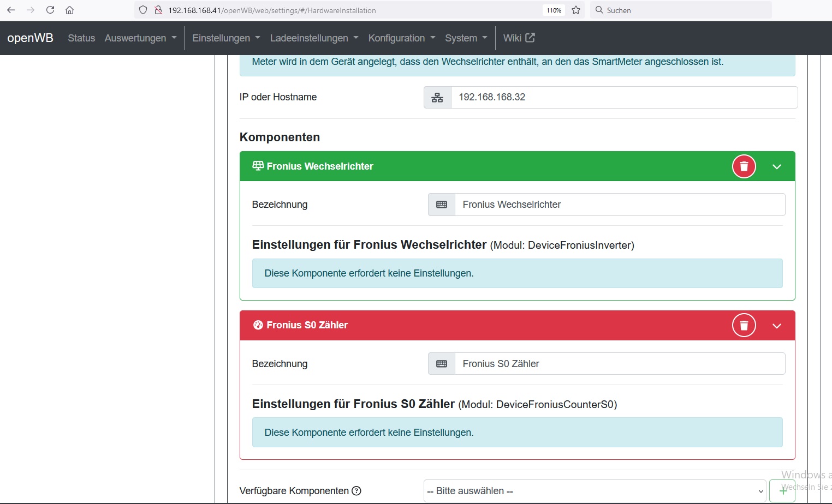The height and width of the screenshot is (504, 832).
Task: Open the openWB home brand link
Action: pyautogui.click(x=30, y=38)
